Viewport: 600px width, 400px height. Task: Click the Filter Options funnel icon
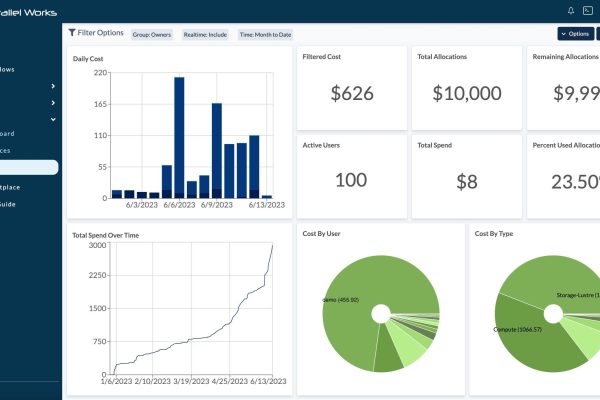pos(72,33)
